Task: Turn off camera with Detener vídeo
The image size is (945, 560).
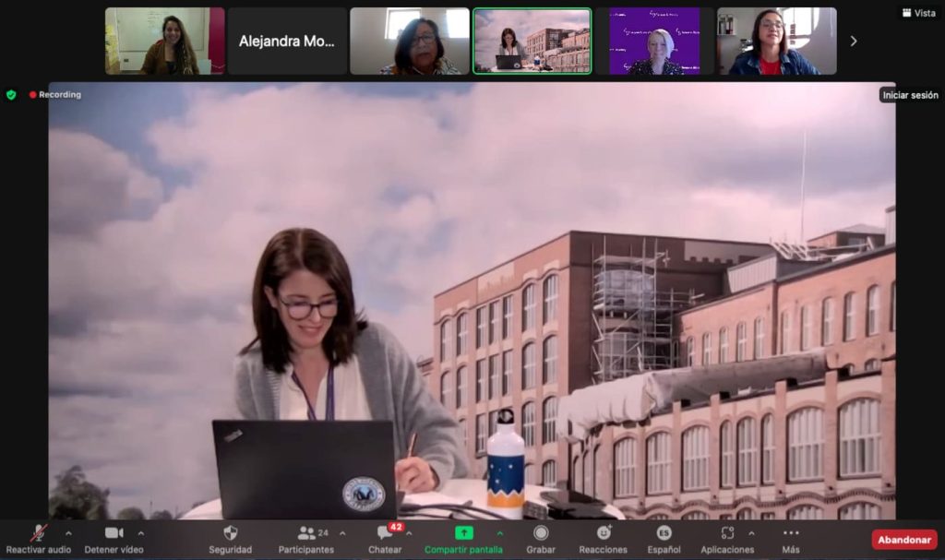Action: click(x=114, y=533)
